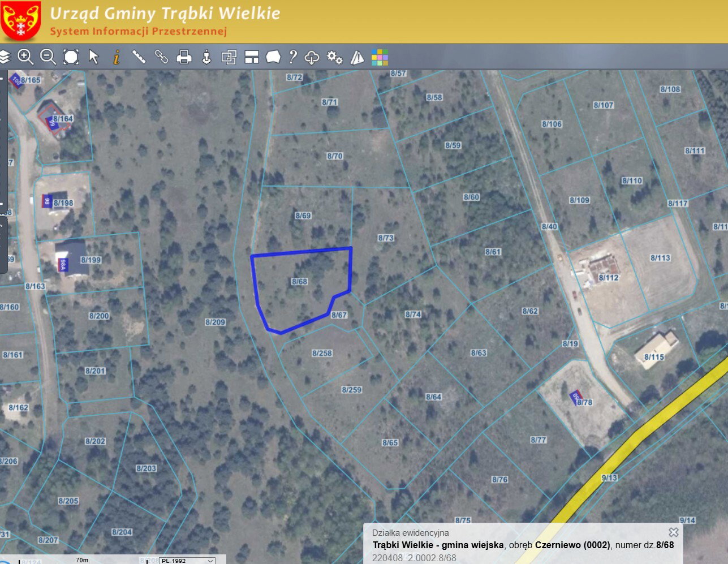Image resolution: width=728 pixels, height=564 pixels.
Task: Toggle the split panel layout view
Action: pos(252,57)
